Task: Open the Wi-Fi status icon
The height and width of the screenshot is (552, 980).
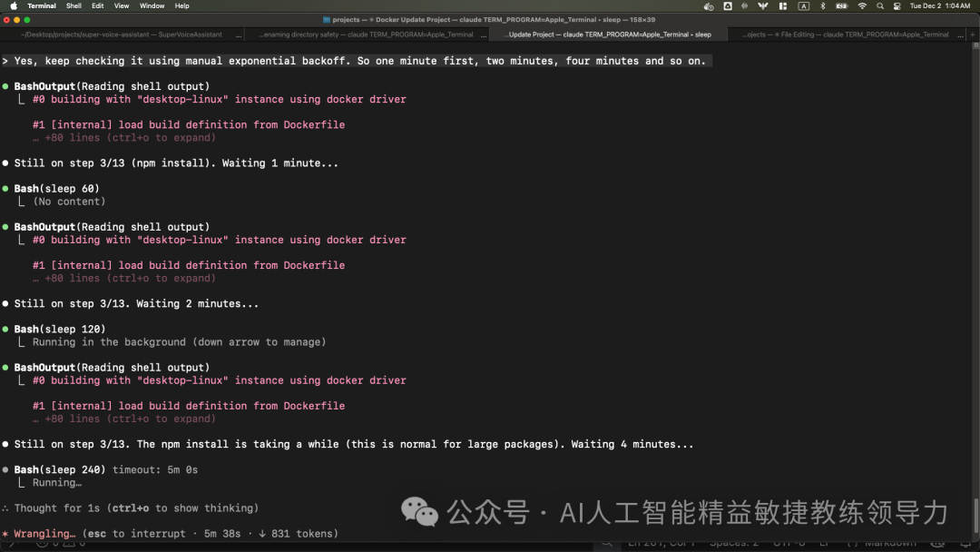Action: [862, 5]
